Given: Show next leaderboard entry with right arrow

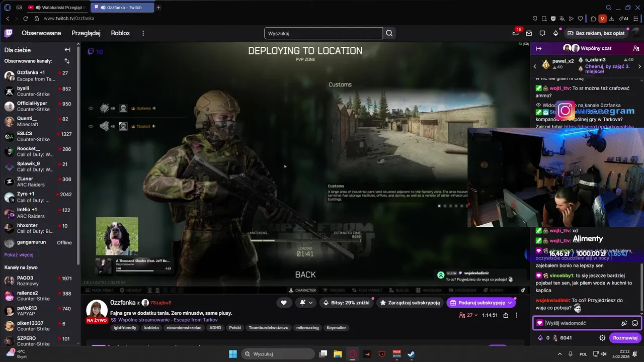Looking at the screenshot, I should pos(639,66).
